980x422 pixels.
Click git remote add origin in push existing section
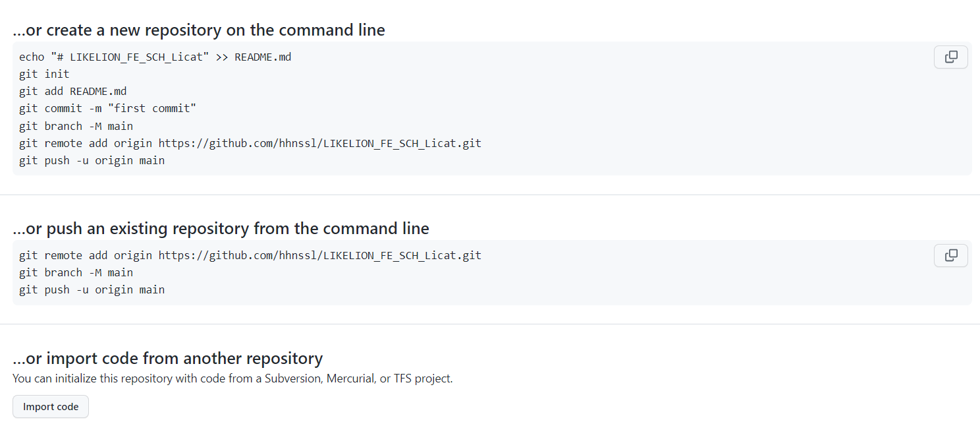tap(86, 256)
